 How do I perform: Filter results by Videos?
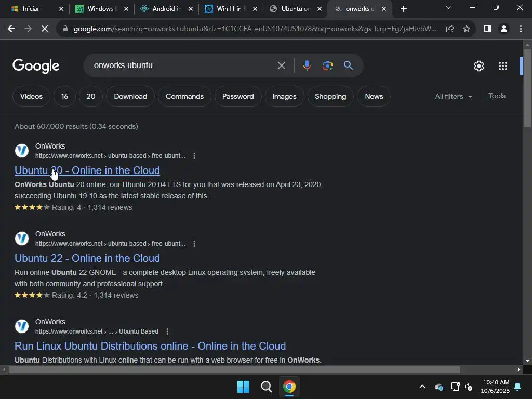click(31, 96)
